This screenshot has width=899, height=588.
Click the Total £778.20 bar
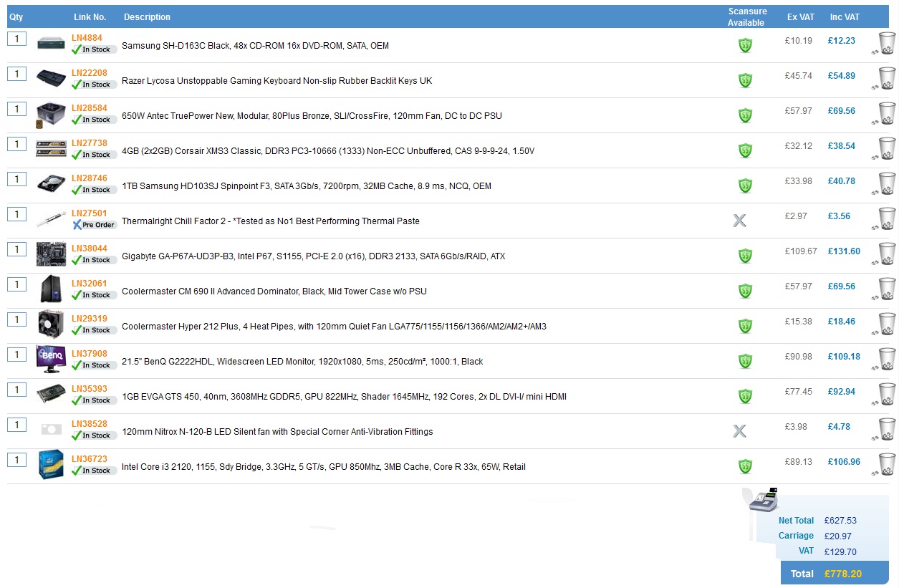click(835, 573)
